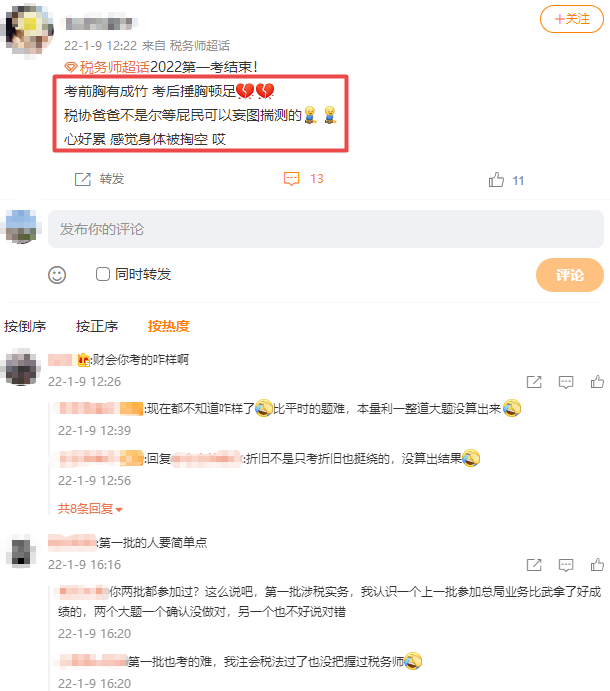Submit with the orange 评论 button
This screenshot has width=610, height=691.
click(570, 275)
